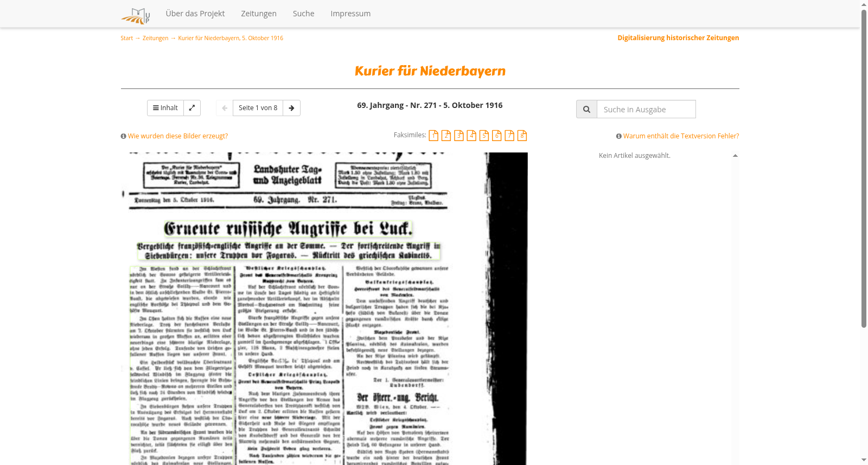Open facsimile page 4 icon
Viewport: 868px width, 465px height.
471,136
